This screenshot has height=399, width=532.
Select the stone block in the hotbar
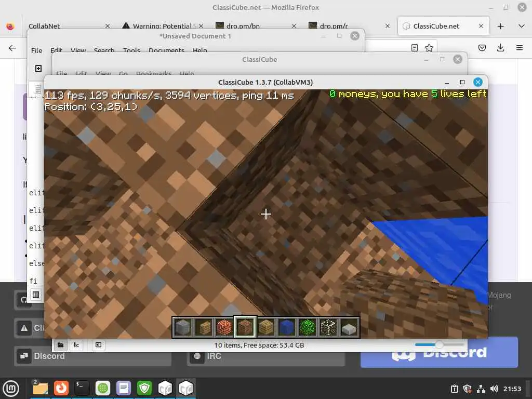tap(183, 327)
